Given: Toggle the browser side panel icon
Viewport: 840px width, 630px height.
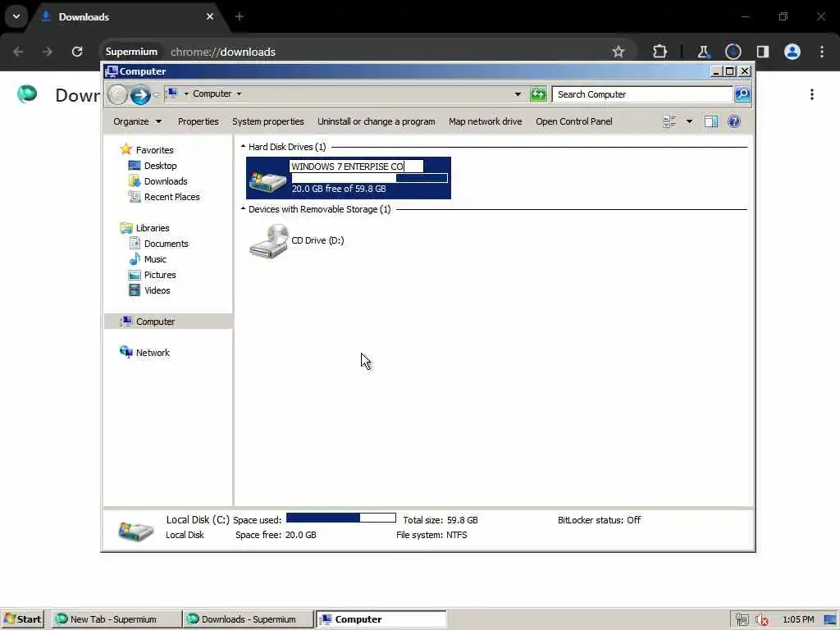Looking at the screenshot, I should 763,52.
